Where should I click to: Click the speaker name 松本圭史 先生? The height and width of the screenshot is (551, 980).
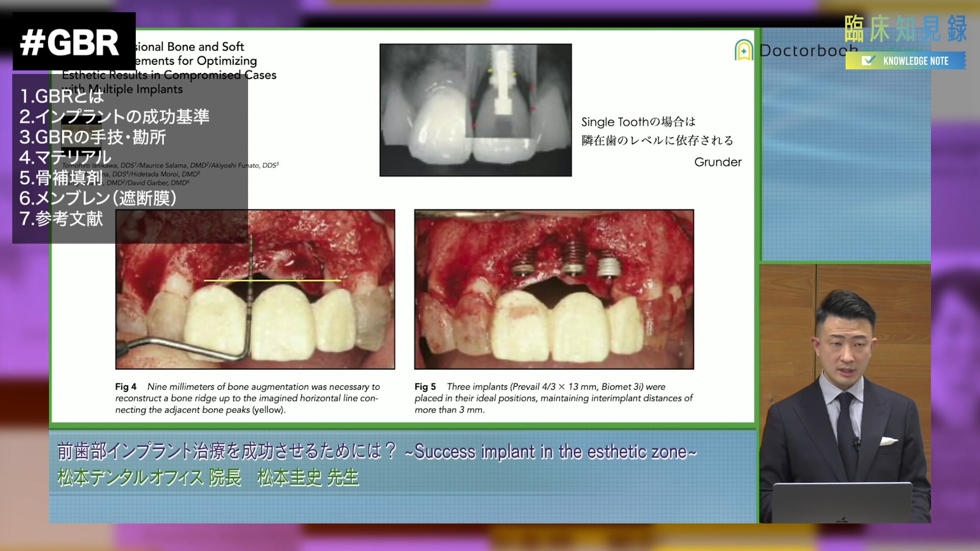[308, 478]
